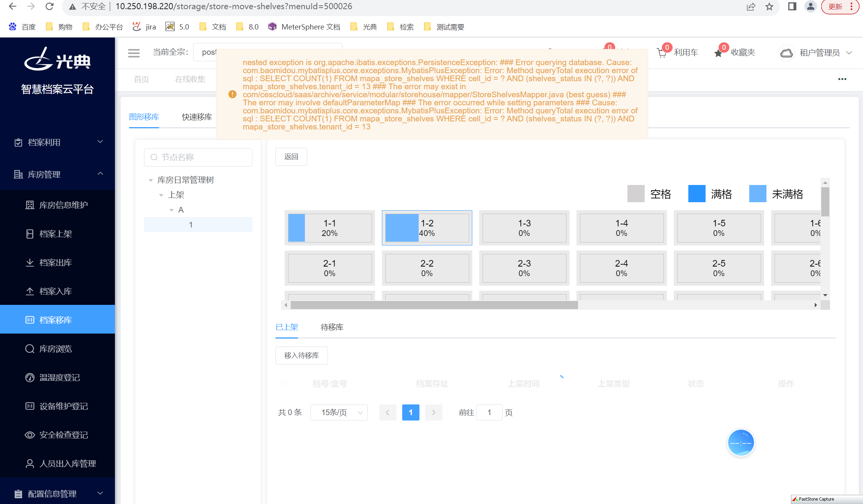Switch to the 首页 page tab

[141, 79]
